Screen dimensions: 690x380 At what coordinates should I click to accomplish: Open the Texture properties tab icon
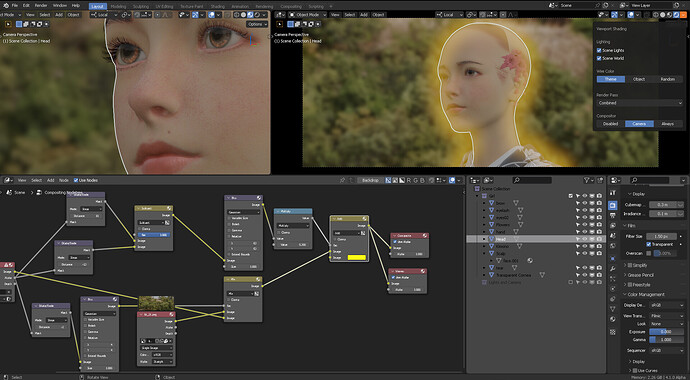[x=613, y=332]
